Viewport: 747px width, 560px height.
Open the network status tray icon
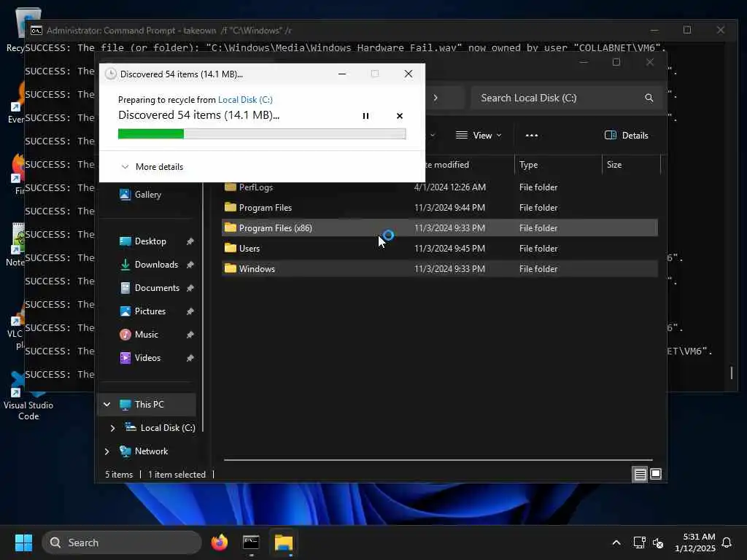coord(639,542)
